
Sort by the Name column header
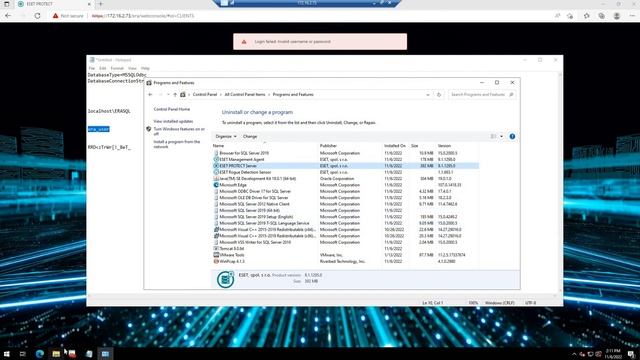[264, 146]
